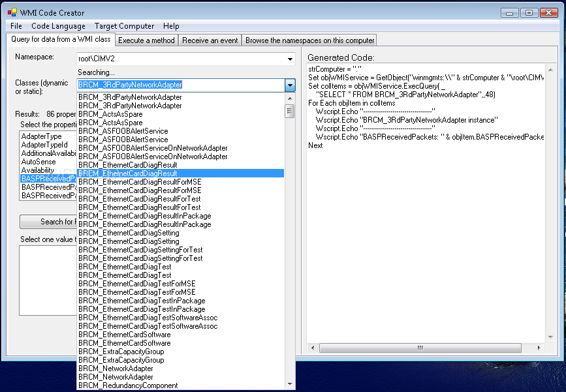Click the For Each objItem code line
This screenshot has width=566, height=392.
click(352, 103)
